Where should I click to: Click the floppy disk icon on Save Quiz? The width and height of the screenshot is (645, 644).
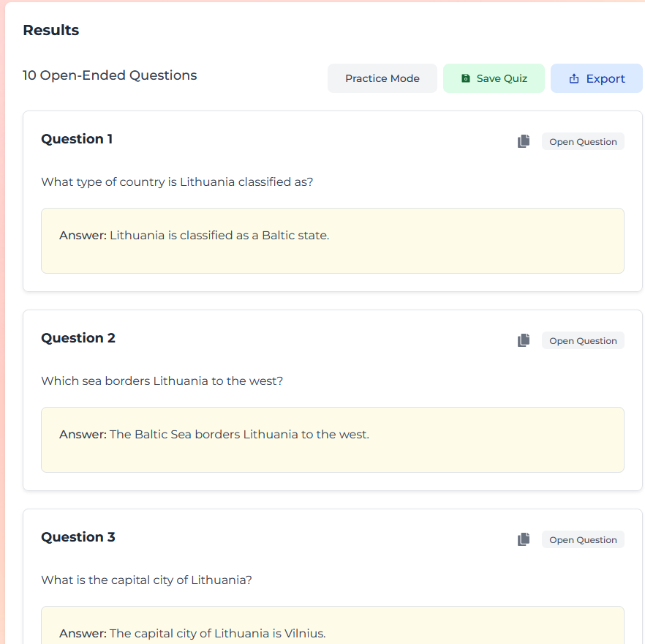tap(466, 78)
